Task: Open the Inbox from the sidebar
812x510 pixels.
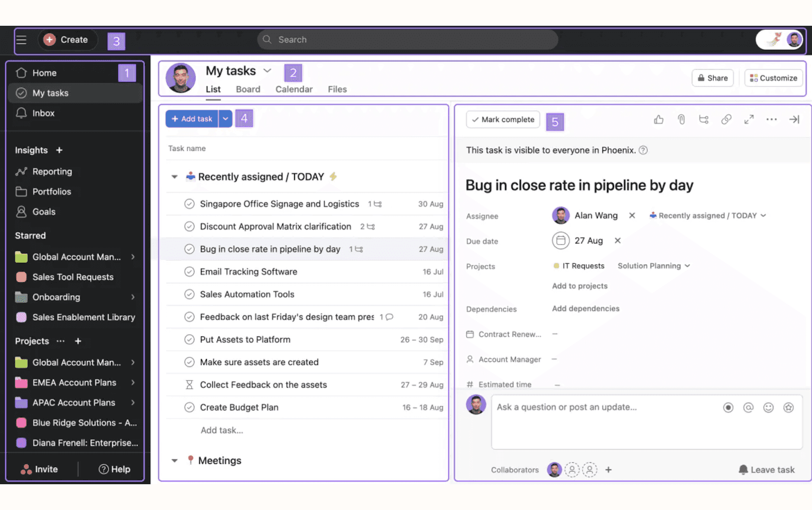Action: 43,113
